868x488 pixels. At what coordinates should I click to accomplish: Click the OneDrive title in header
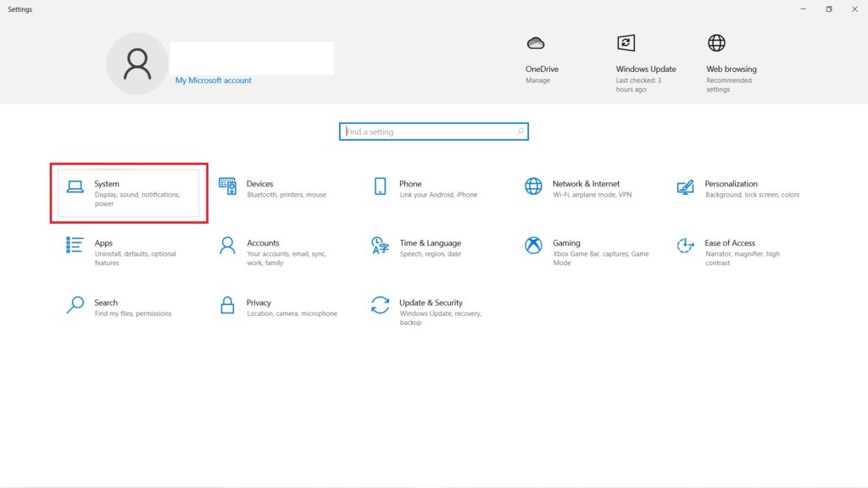542,69
